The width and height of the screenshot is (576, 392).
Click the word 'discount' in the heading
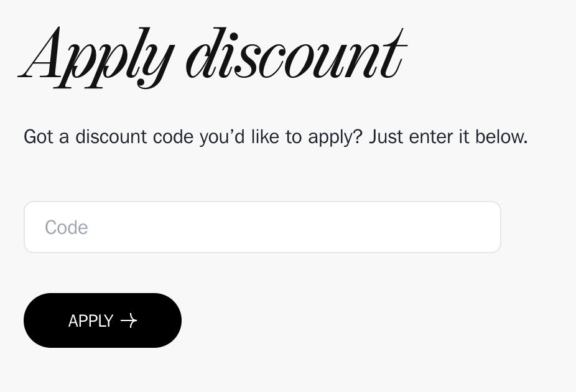tap(297, 54)
